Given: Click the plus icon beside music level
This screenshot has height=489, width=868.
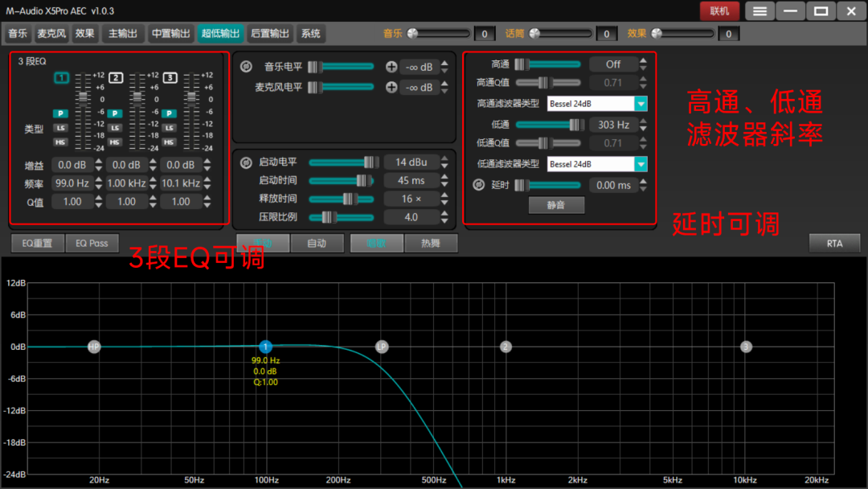Looking at the screenshot, I should [391, 67].
